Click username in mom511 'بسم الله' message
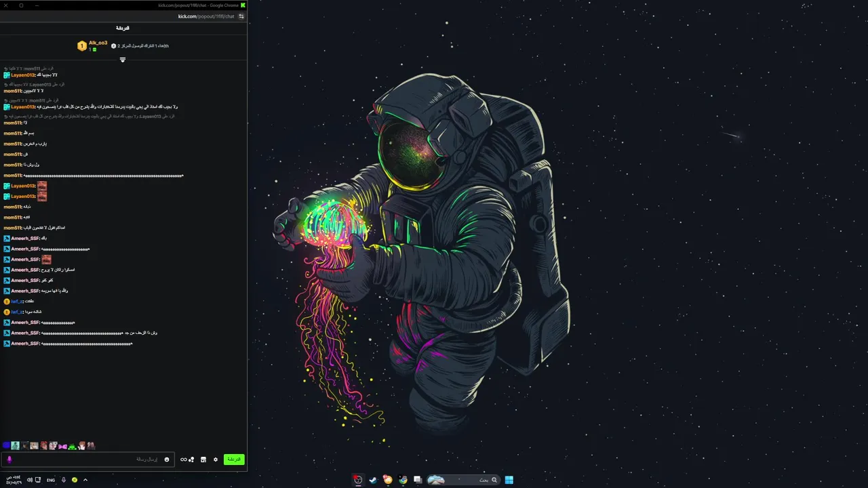The width and height of the screenshot is (868, 488). pos(12,134)
